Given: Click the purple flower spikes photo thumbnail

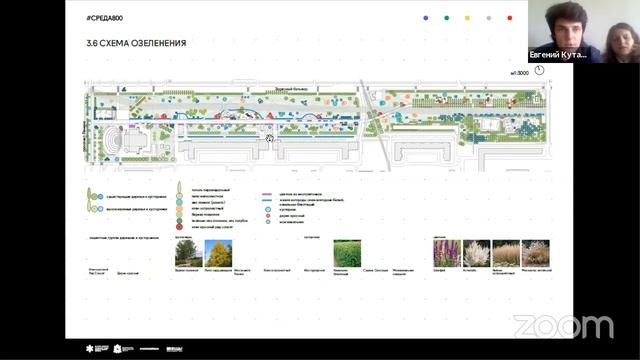Looking at the screenshot, I should pos(447,253).
